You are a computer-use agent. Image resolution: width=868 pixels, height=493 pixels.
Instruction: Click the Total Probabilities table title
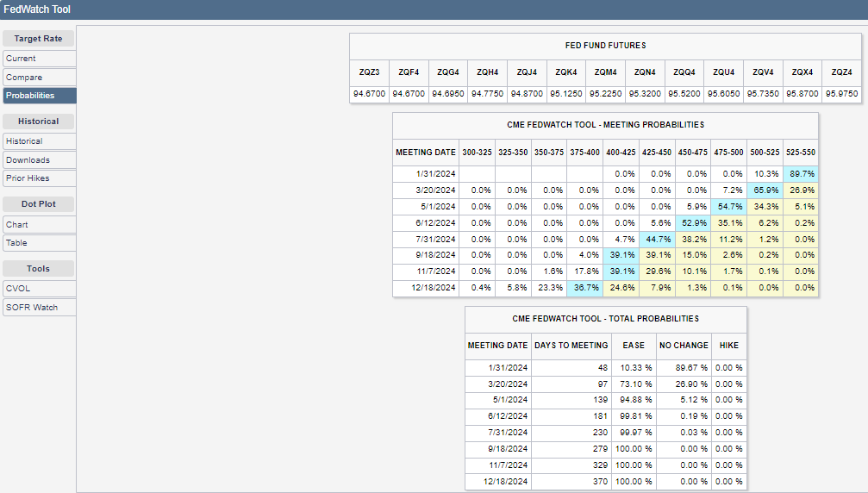point(606,319)
